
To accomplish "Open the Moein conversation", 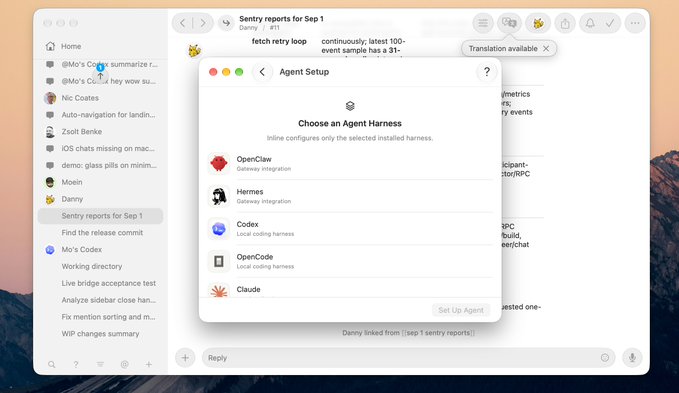I will point(100,182).
